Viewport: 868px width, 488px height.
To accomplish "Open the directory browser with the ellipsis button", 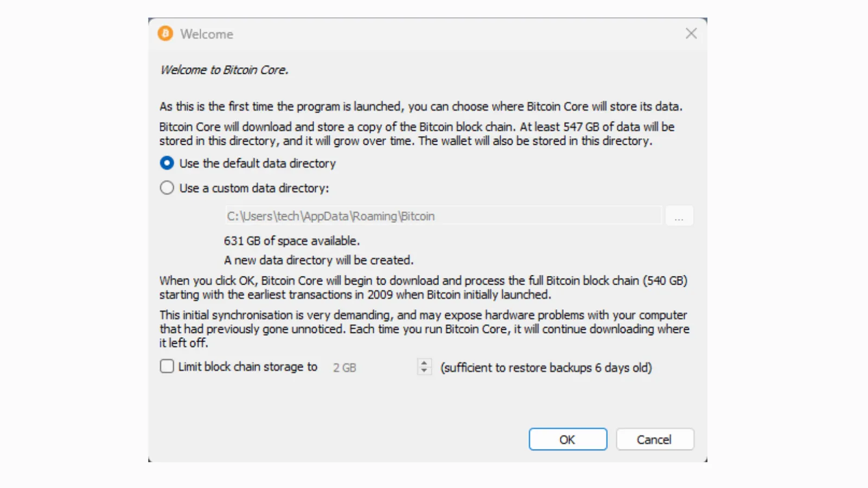I will (679, 216).
